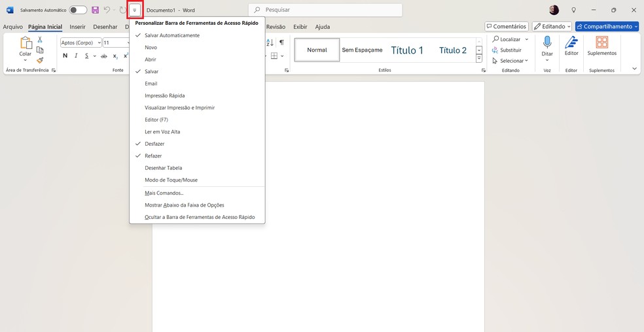
Task: Click the Undo arrow icon
Action: tap(107, 10)
